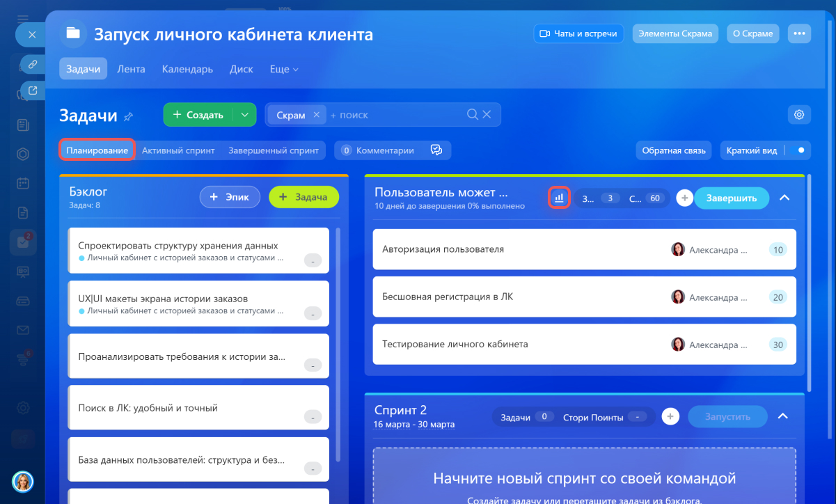Viewport: 836px width, 504px height.
Task: Click the comments read-all icon
Action: (436, 150)
